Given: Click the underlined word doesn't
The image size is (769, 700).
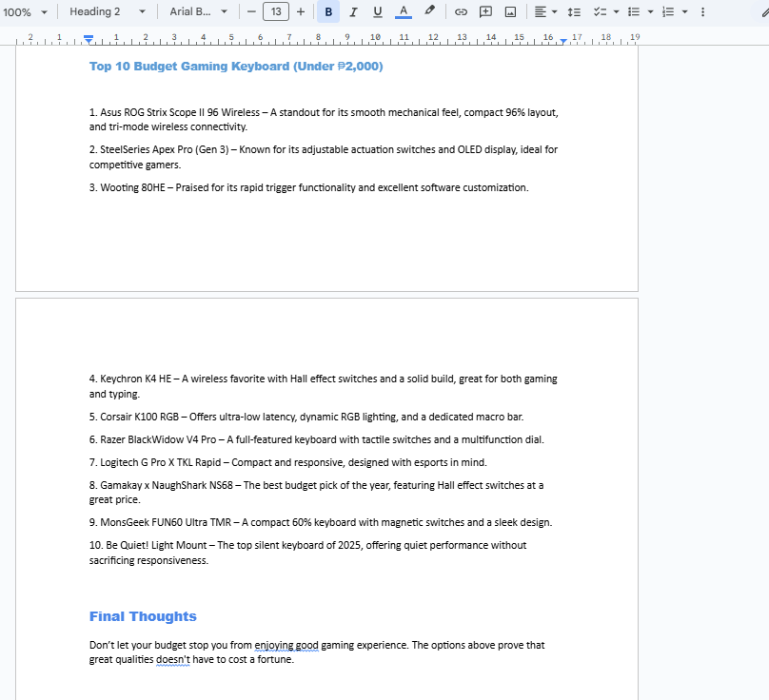Looking at the screenshot, I should [x=172, y=659].
